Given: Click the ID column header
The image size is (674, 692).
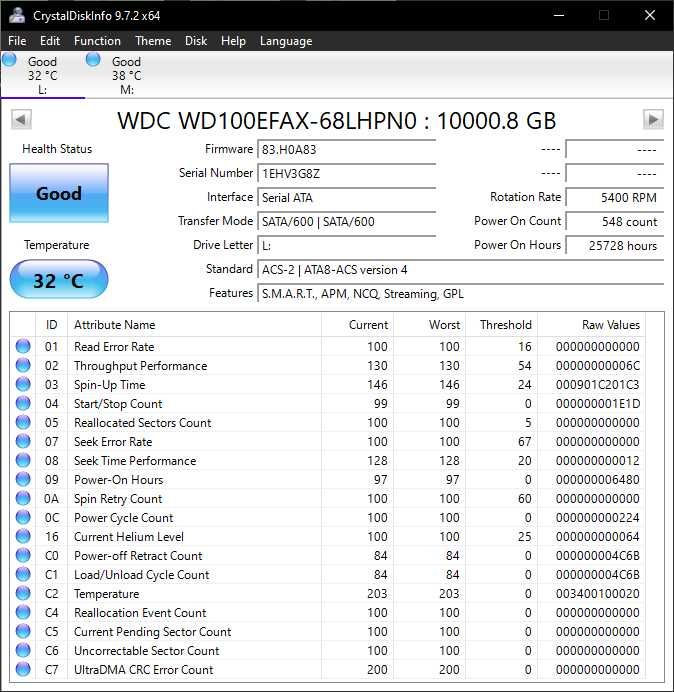Looking at the screenshot, I should pyautogui.click(x=51, y=325).
